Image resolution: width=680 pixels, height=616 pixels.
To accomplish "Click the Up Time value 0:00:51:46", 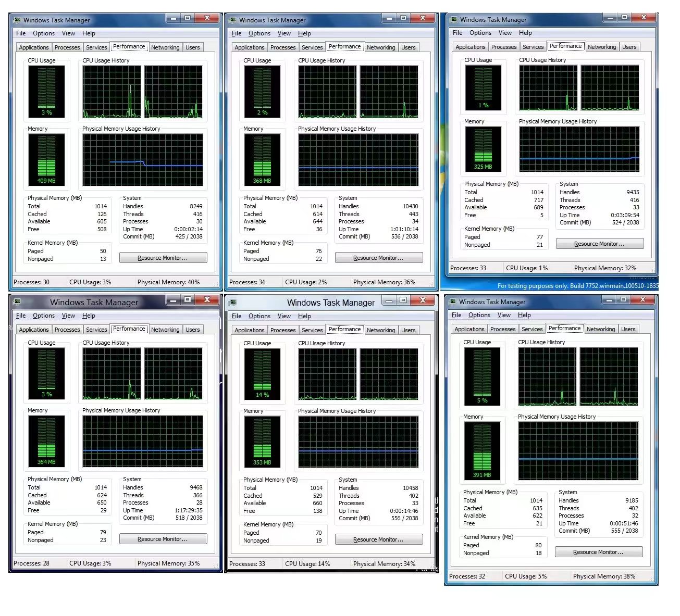I will [624, 523].
